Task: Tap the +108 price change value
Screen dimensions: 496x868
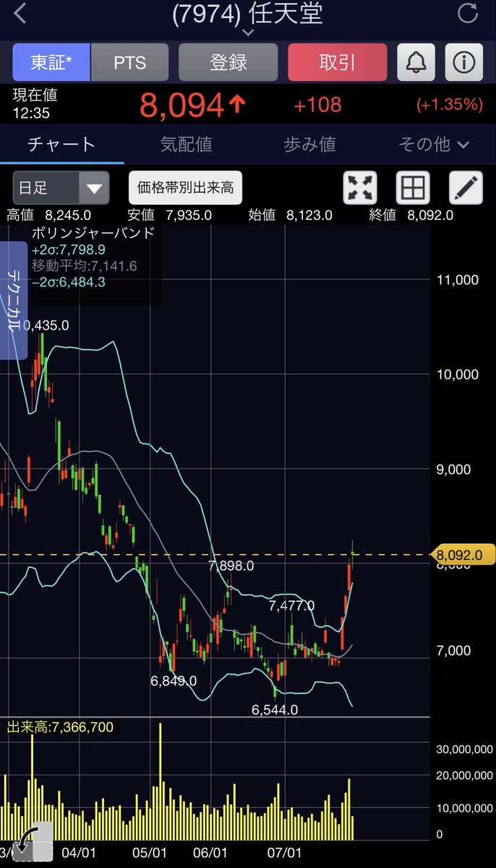Action: pyautogui.click(x=317, y=105)
